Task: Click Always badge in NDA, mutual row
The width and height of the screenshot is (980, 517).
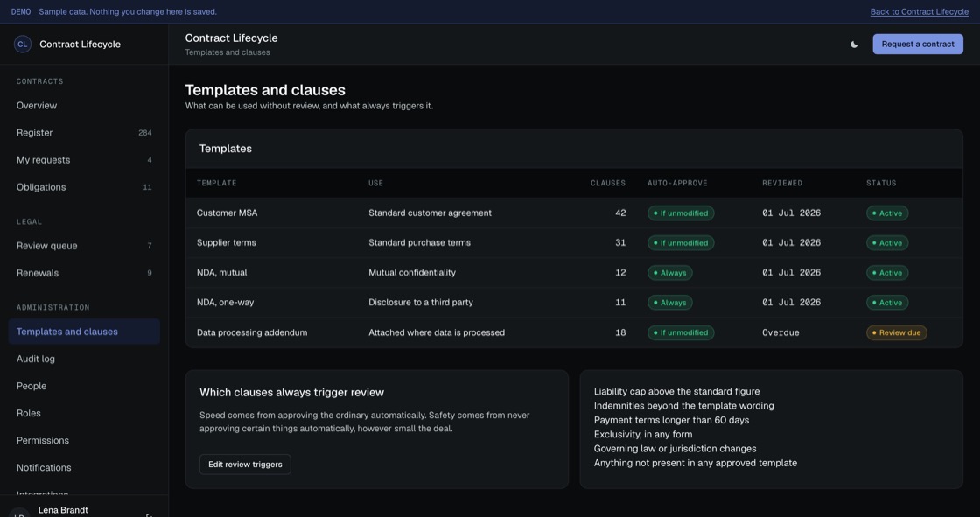Action: 670,273
